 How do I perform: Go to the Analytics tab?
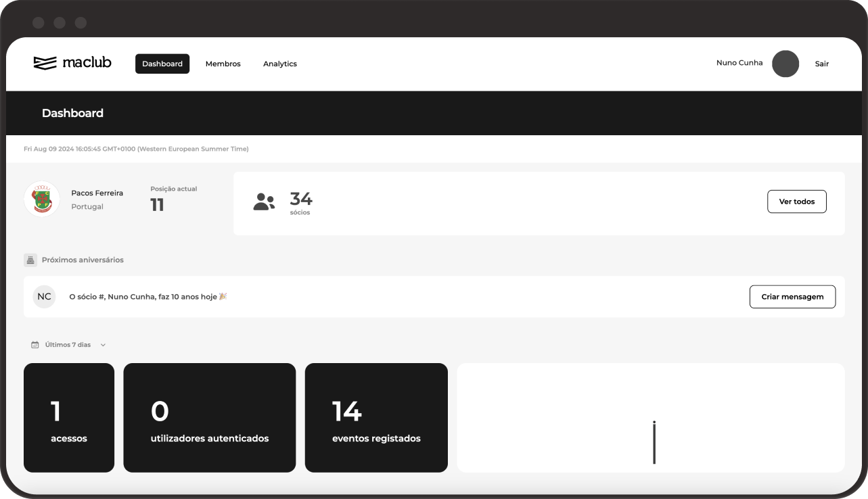pos(279,64)
